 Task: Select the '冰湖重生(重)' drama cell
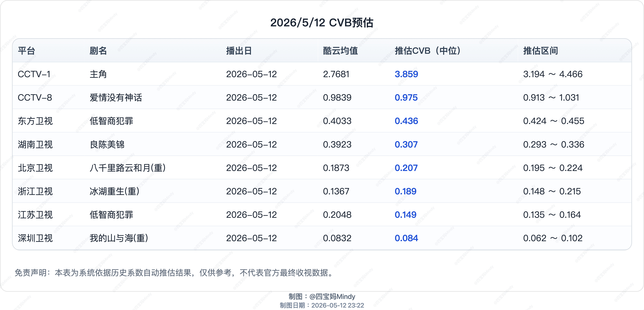tap(115, 191)
